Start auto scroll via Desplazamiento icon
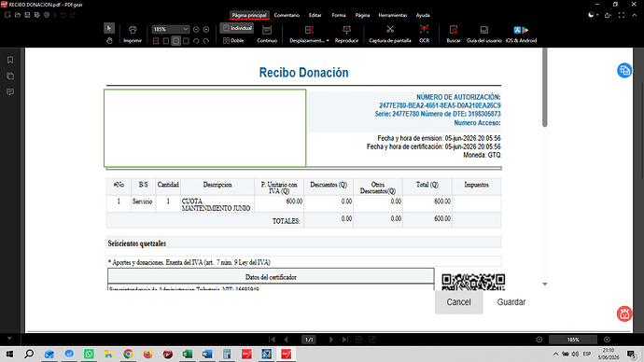Viewport: 644px width, 362px height. pos(309,30)
